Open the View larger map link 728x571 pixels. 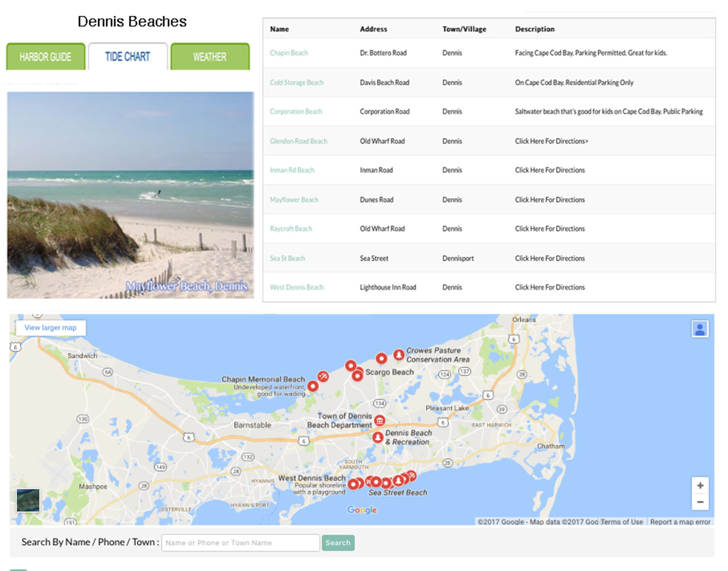pos(50,328)
